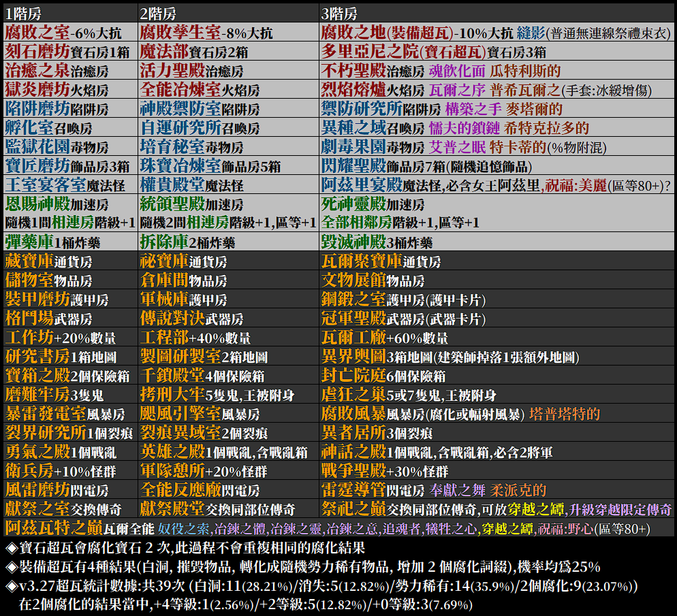Select '軍隊憩所+20%怪群' cell
Viewport: 677px width, 616px height.
tap(228, 470)
